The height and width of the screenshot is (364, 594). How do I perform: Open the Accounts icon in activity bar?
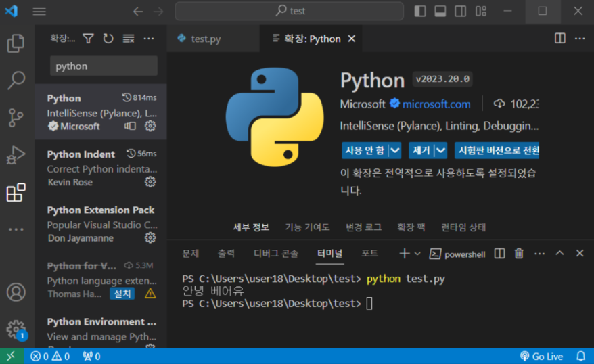click(x=16, y=292)
